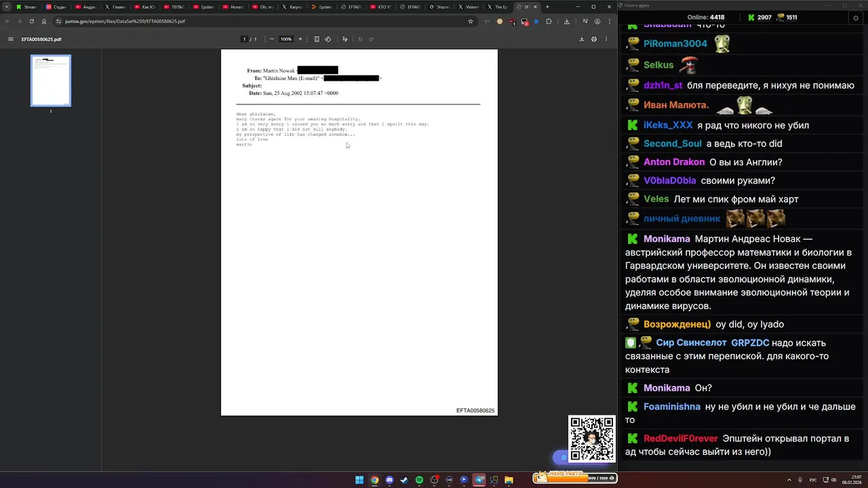Close the active EFTA PDF tab
Screen dimensions: 868x488
click(x=536, y=7)
